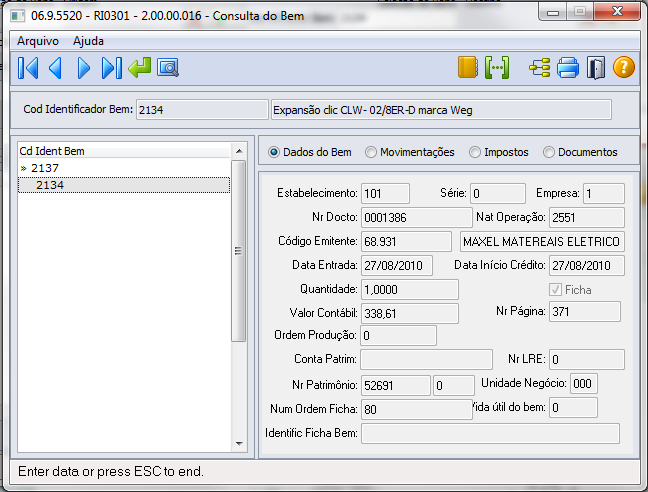Viewport: 648px width, 492px height.
Task: Select Dados do Bem radio button
Action: click(x=274, y=152)
